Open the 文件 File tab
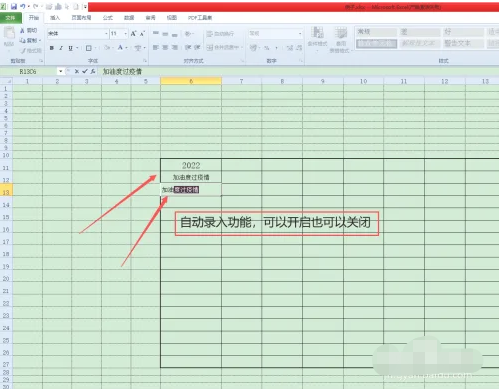 tap(11, 18)
